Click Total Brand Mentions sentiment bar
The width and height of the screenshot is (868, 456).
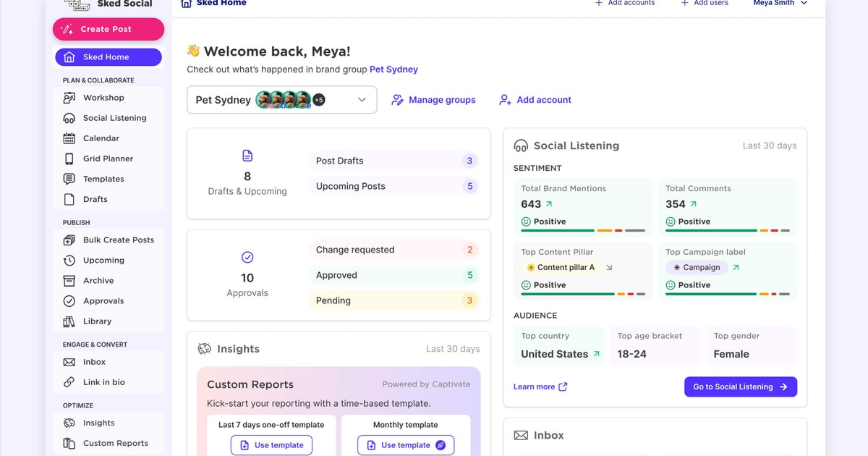click(583, 231)
